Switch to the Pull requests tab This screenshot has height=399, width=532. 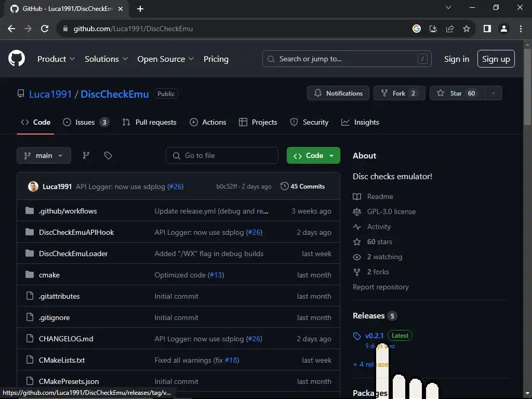click(x=149, y=122)
